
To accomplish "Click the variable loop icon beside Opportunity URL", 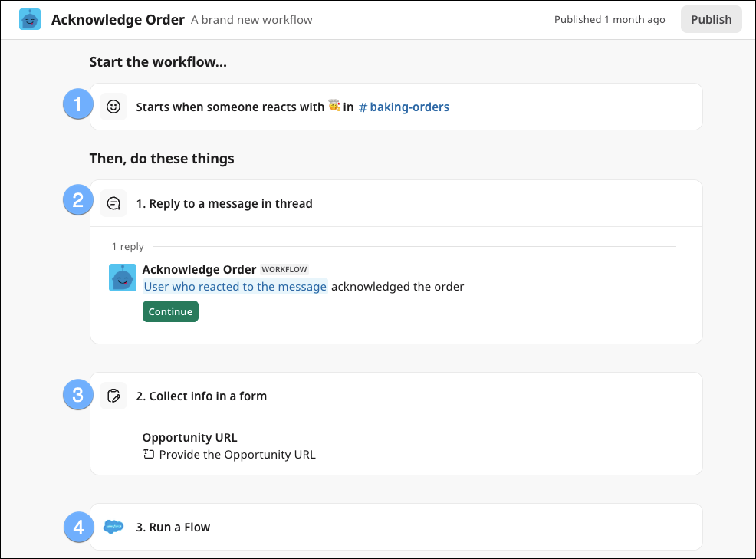I will [146, 454].
